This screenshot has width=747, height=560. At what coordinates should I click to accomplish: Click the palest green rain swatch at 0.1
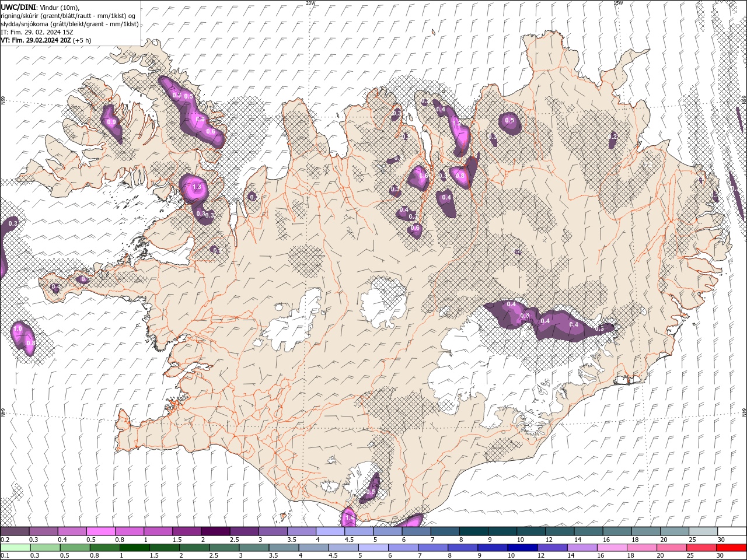[x=15, y=548]
